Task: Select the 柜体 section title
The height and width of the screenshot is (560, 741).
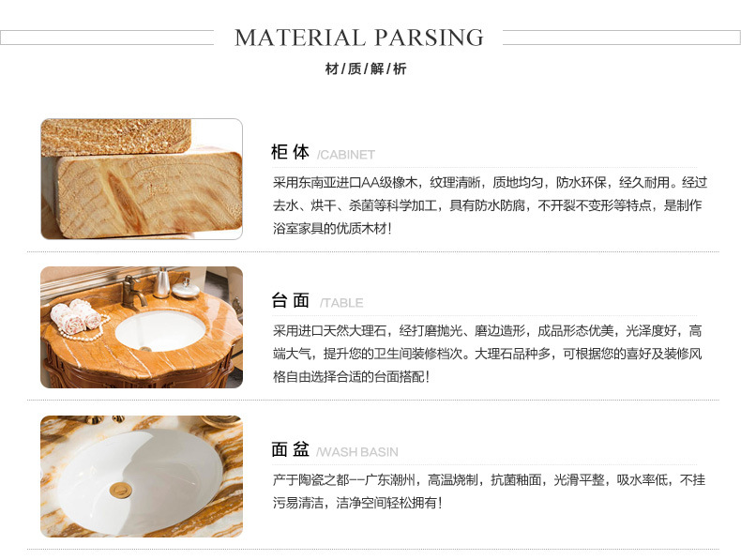Action: click(x=290, y=153)
